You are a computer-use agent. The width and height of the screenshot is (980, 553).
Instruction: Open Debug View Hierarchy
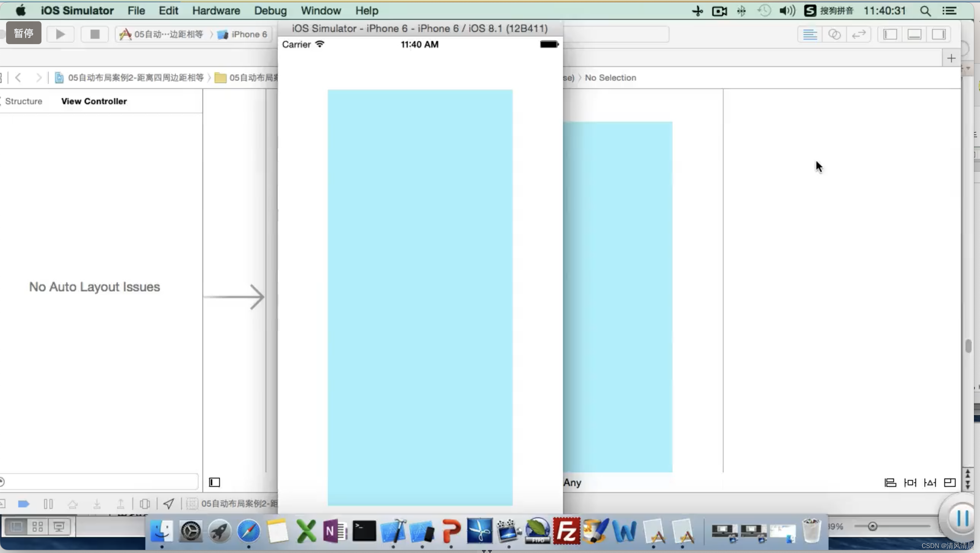(x=145, y=504)
